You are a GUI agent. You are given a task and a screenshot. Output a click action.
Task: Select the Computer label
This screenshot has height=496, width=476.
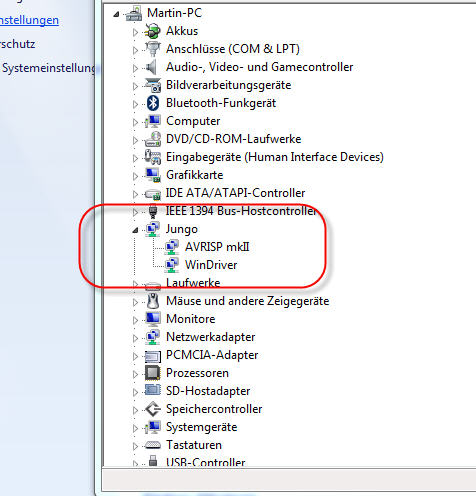pos(193,121)
